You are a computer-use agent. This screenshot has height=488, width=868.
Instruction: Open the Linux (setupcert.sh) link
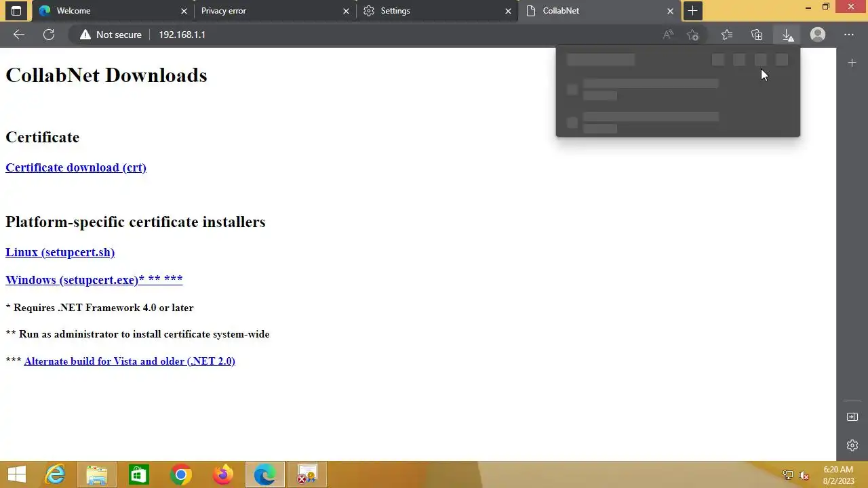click(x=60, y=252)
